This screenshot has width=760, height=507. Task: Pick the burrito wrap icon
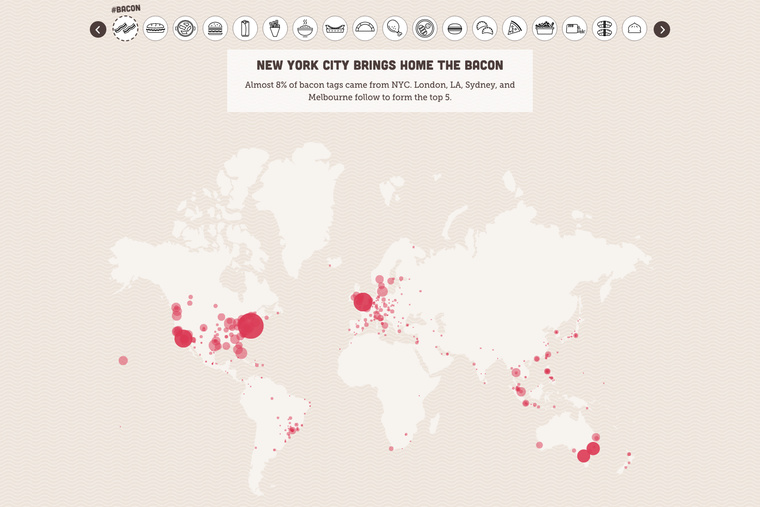click(245, 29)
